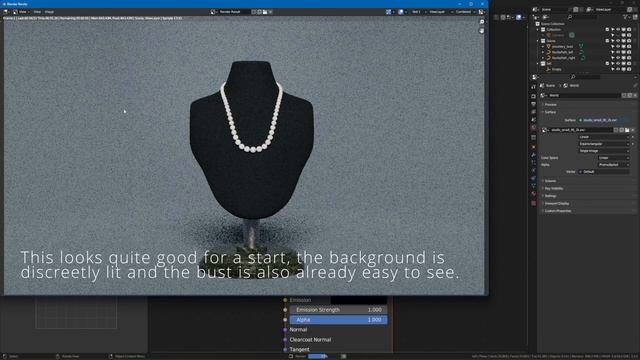Click the editor type icon in render window
This screenshot has height=360, width=640.
click(x=7, y=12)
